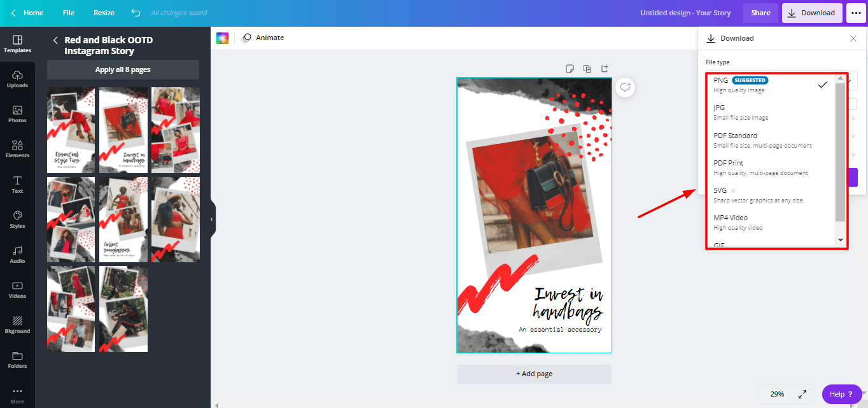The image size is (868, 408).
Task: Click the add comment bubble icon
Action: pos(625,87)
